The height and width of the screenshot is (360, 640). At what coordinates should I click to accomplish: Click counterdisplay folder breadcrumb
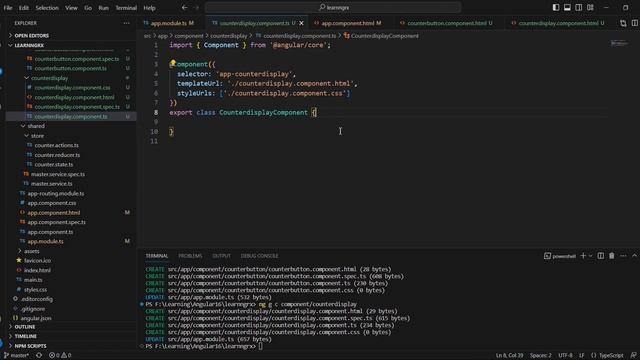(x=228, y=36)
